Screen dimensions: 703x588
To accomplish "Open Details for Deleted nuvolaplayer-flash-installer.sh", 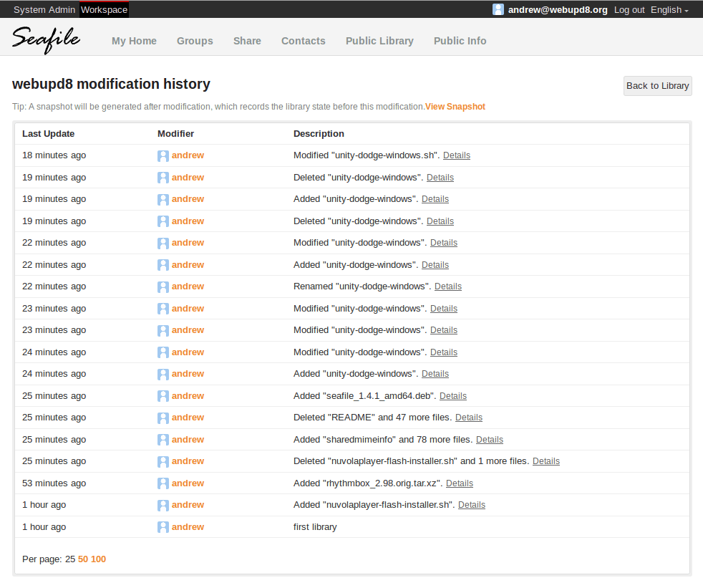I will [546, 461].
